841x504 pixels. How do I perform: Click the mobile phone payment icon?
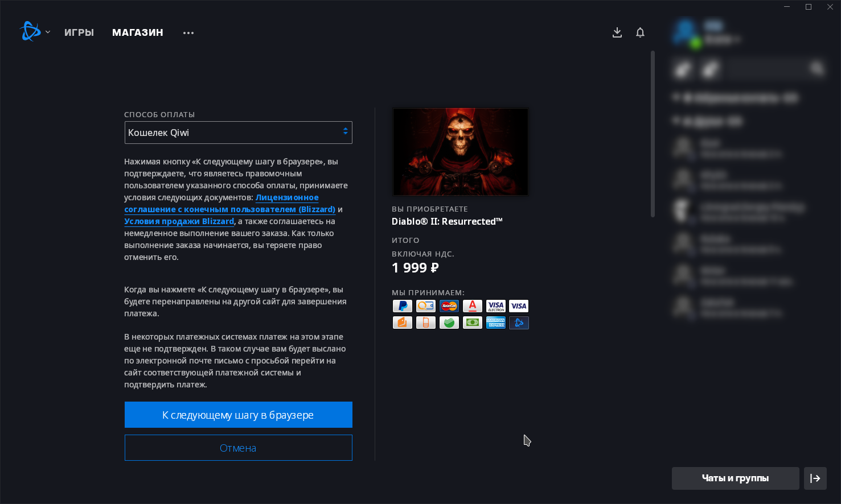426,323
